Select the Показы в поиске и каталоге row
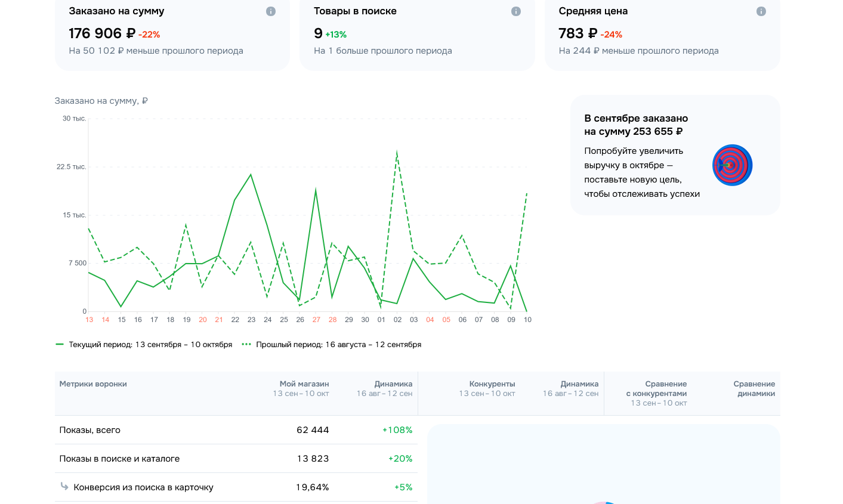843x504 pixels. (119, 459)
